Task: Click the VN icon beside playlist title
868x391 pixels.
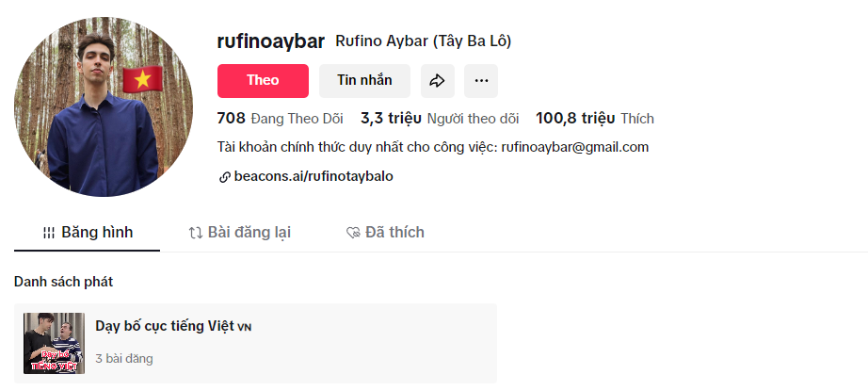Action: pos(245,327)
